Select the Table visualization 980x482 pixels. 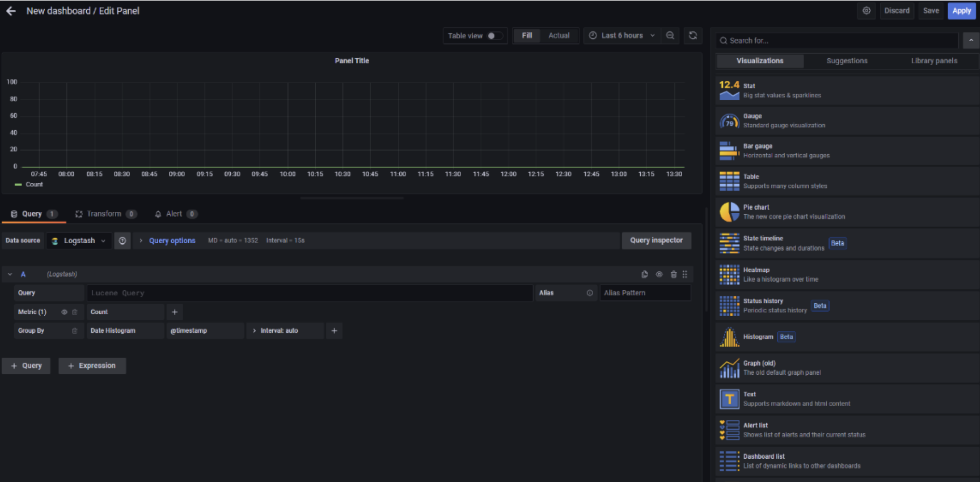847,182
